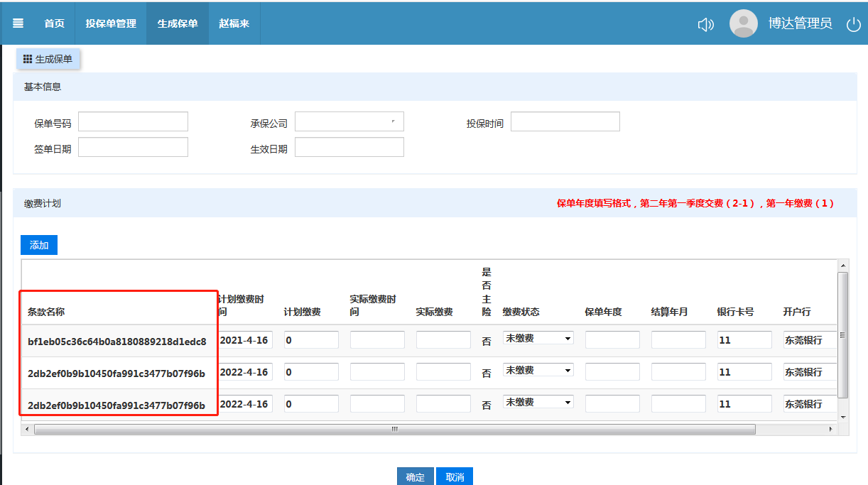
Task: Click the 保单号码 input field
Action: pos(133,122)
